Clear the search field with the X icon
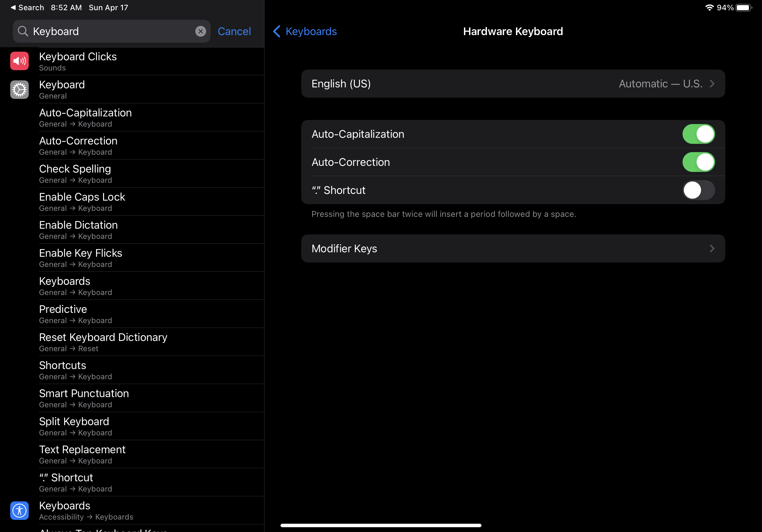This screenshot has width=762, height=532. point(200,31)
